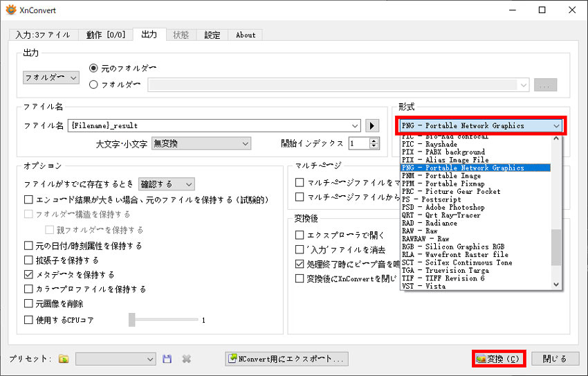Open the 設定 tab

[x=212, y=35]
